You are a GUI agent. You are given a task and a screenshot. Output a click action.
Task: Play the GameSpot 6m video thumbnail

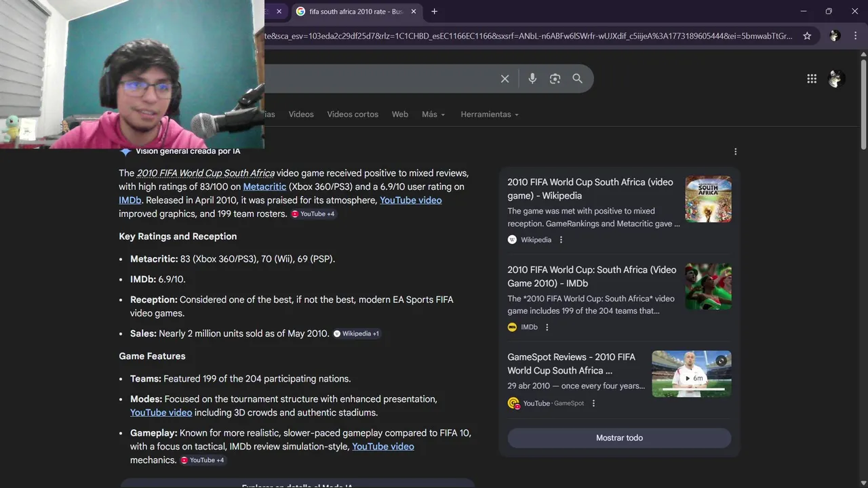[x=692, y=374]
